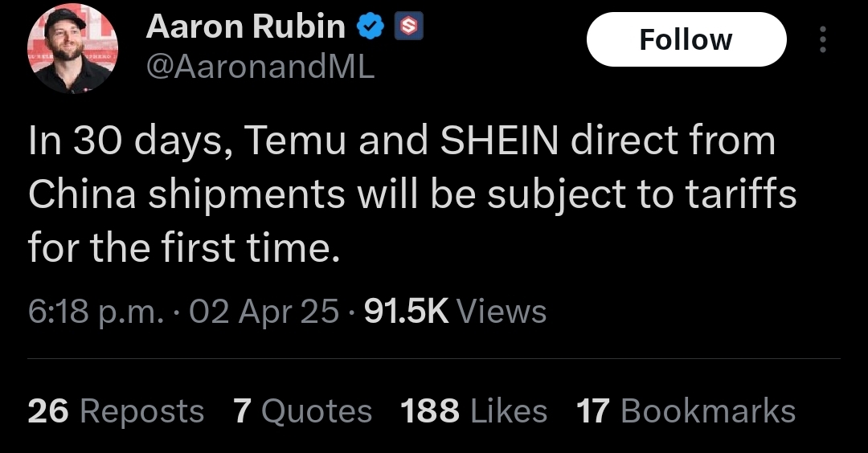The image size is (868, 453).
Task: Click the red S affiliation badge
Action: click(x=408, y=26)
